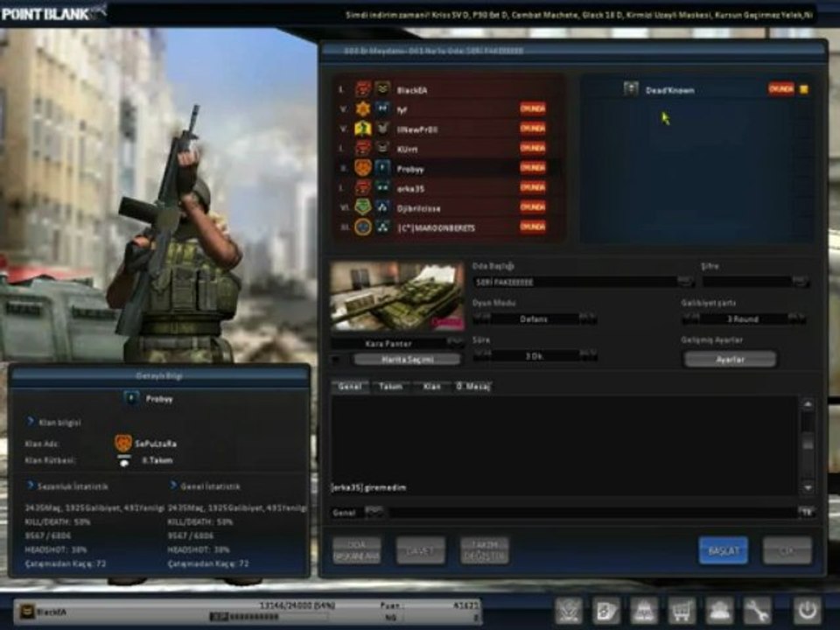Click Probyy's rank badge in the player list

pos(382,168)
